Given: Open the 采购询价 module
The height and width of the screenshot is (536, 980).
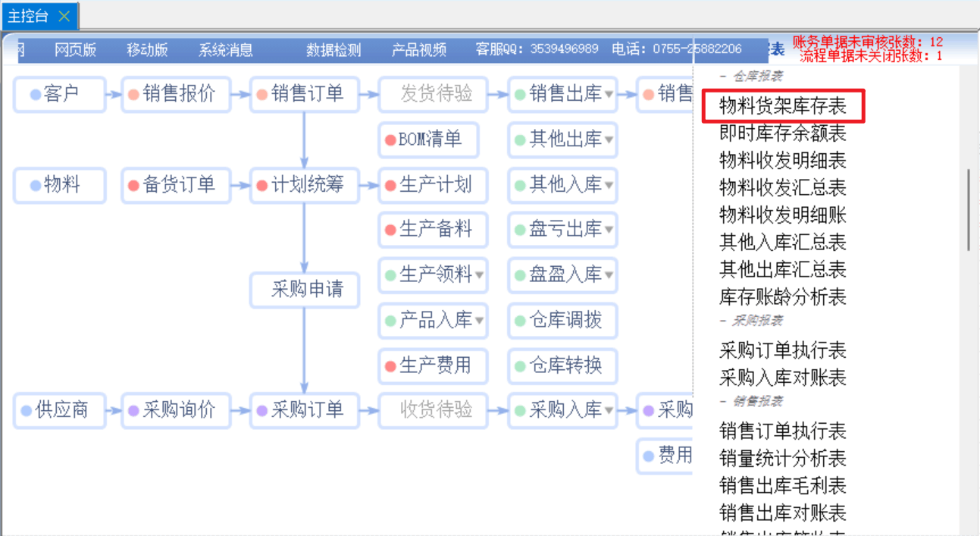Looking at the screenshot, I should [x=177, y=410].
